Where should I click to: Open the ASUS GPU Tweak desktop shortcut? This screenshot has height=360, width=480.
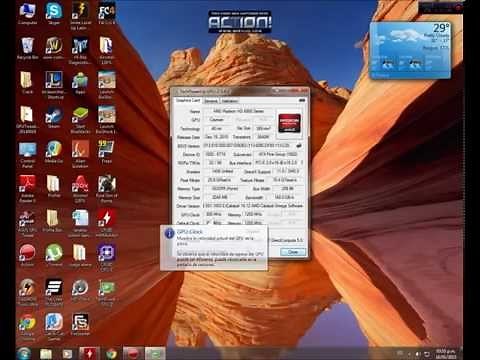pos(27,223)
